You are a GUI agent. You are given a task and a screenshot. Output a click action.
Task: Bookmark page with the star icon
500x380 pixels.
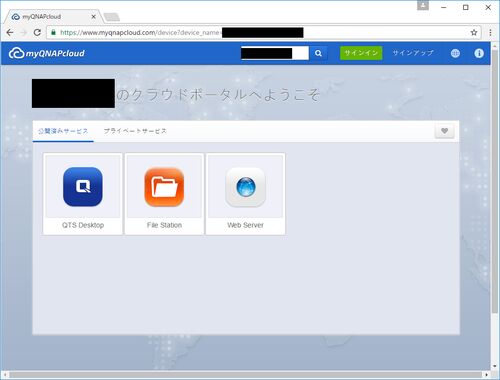[474, 32]
